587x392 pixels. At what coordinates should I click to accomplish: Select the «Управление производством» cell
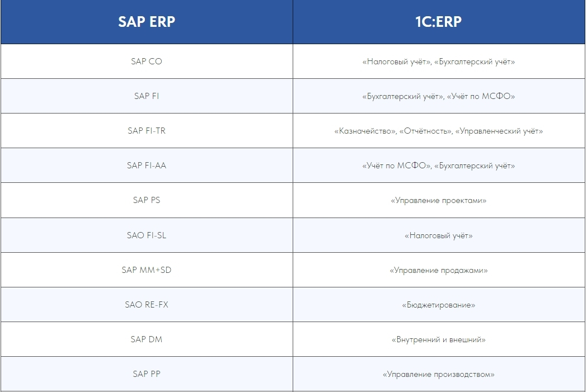click(439, 374)
